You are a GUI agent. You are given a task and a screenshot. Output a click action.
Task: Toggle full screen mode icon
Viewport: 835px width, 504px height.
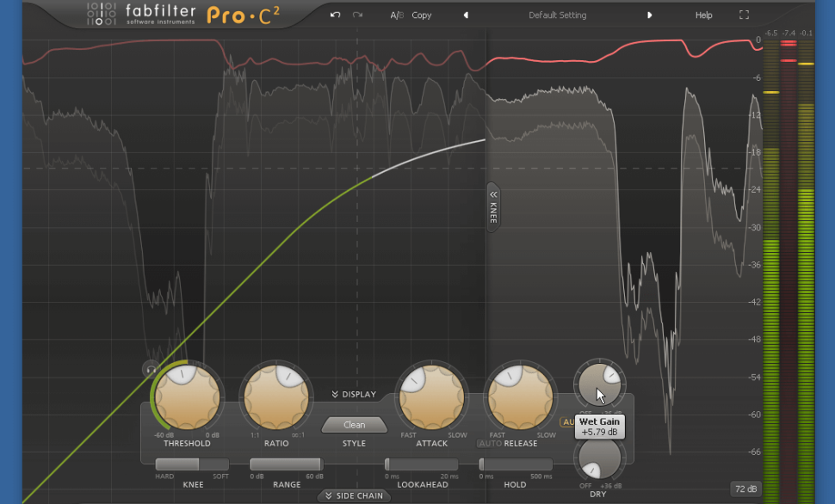pos(744,15)
